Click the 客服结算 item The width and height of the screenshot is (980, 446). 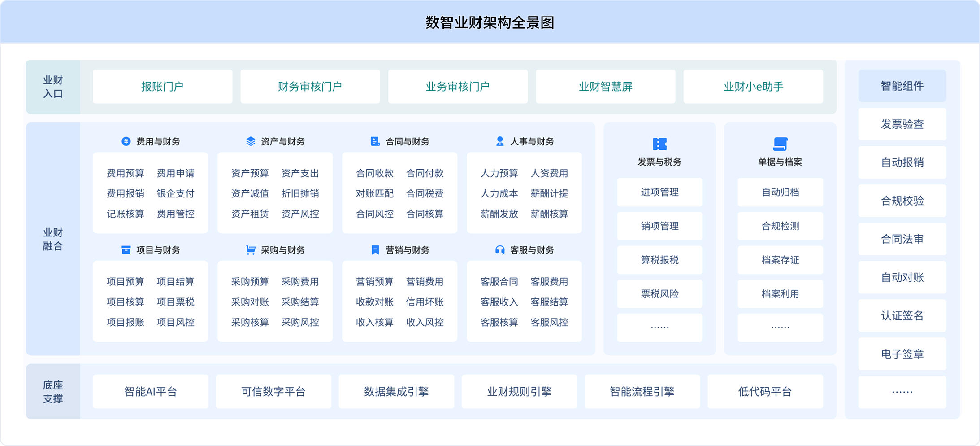point(550,302)
